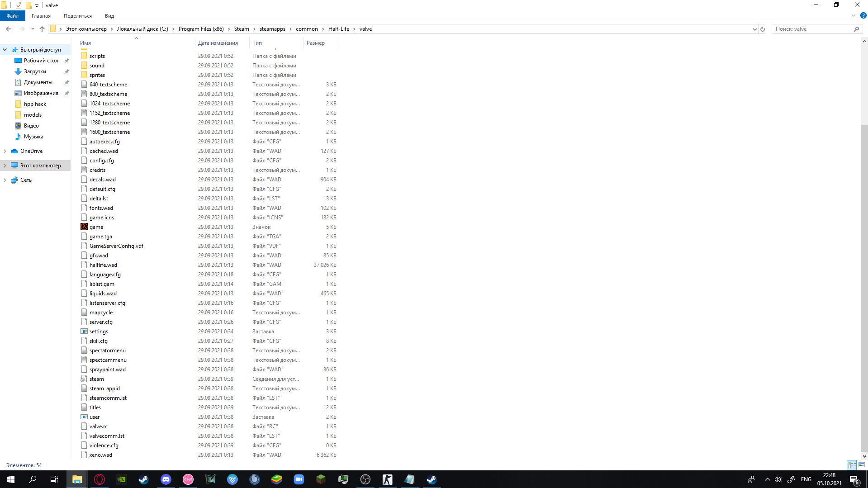Select the liblist.gam file
The image size is (868, 488).
[x=102, y=284]
